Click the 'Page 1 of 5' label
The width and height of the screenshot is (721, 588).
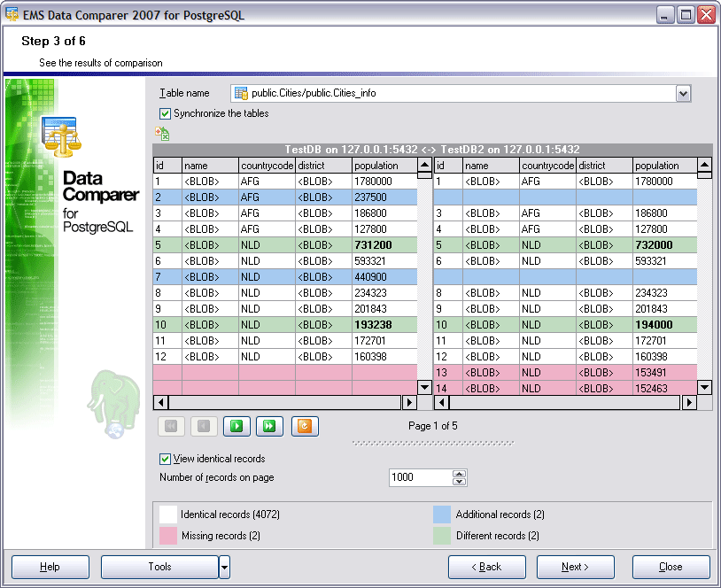click(x=433, y=426)
